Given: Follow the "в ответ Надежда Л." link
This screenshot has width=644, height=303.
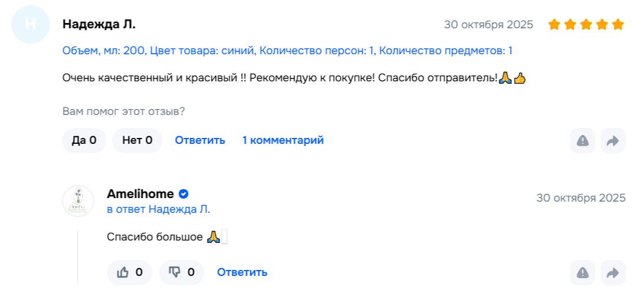Looking at the screenshot, I should point(158,209).
